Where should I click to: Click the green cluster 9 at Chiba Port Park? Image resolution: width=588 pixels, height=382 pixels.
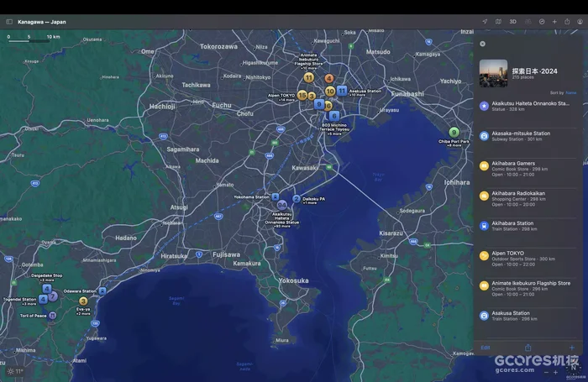click(x=454, y=132)
